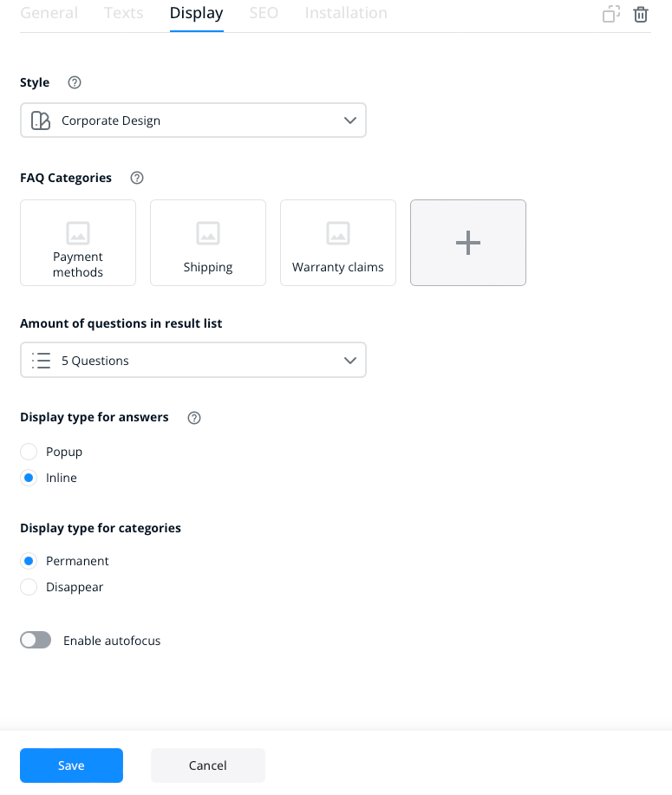This screenshot has height=795, width=672.
Task: Open the Shipping category card
Action: point(208,243)
